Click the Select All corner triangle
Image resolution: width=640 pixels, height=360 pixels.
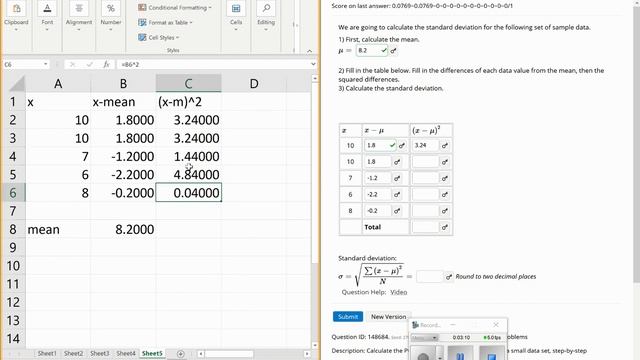point(17,84)
